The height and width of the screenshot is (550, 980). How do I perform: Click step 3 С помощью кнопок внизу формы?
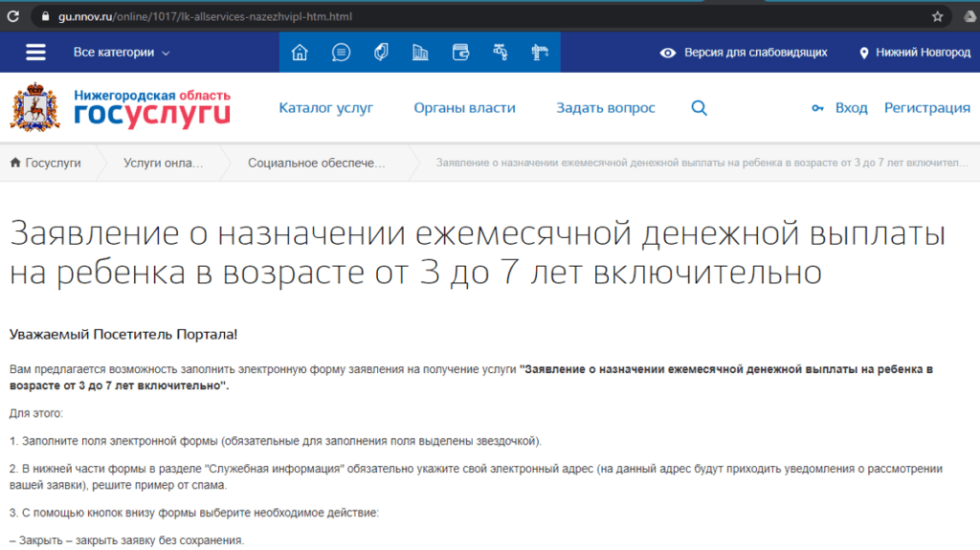pos(193,513)
